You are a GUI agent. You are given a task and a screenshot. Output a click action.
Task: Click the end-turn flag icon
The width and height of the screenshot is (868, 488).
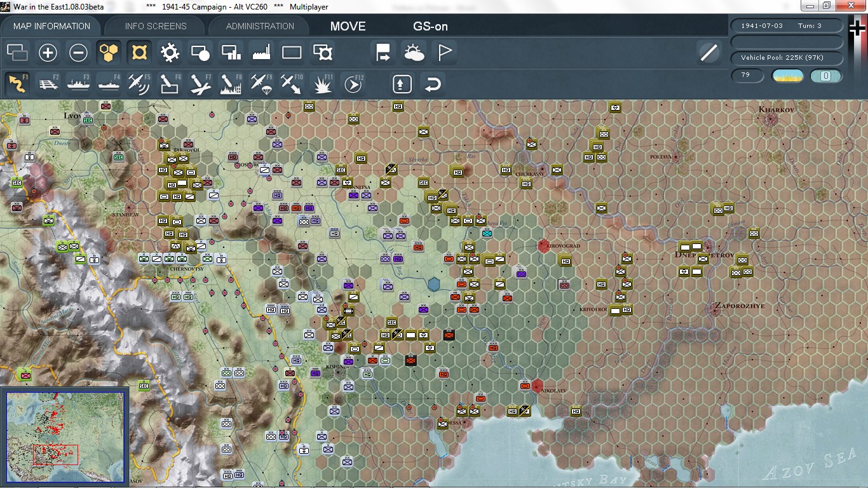(x=444, y=52)
